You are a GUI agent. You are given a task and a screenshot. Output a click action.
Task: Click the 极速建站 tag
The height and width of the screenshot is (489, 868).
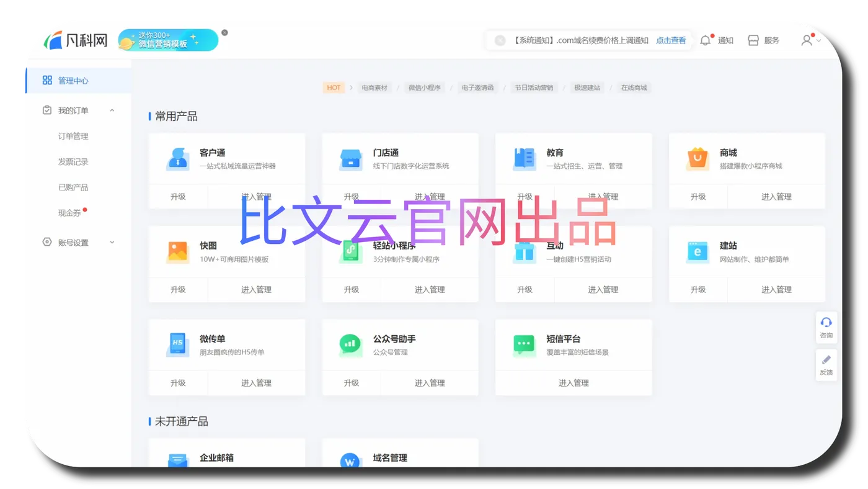(x=587, y=87)
